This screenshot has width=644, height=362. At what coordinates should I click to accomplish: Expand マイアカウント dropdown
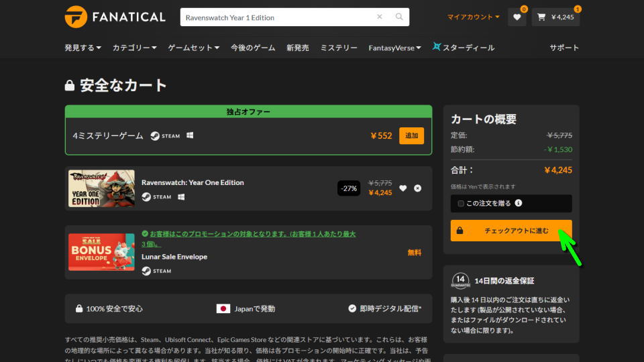pyautogui.click(x=473, y=17)
